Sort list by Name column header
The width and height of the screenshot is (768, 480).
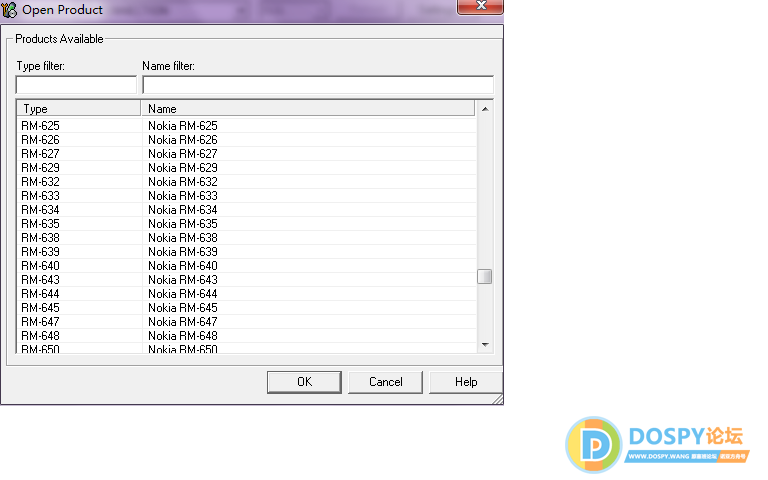coord(308,109)
